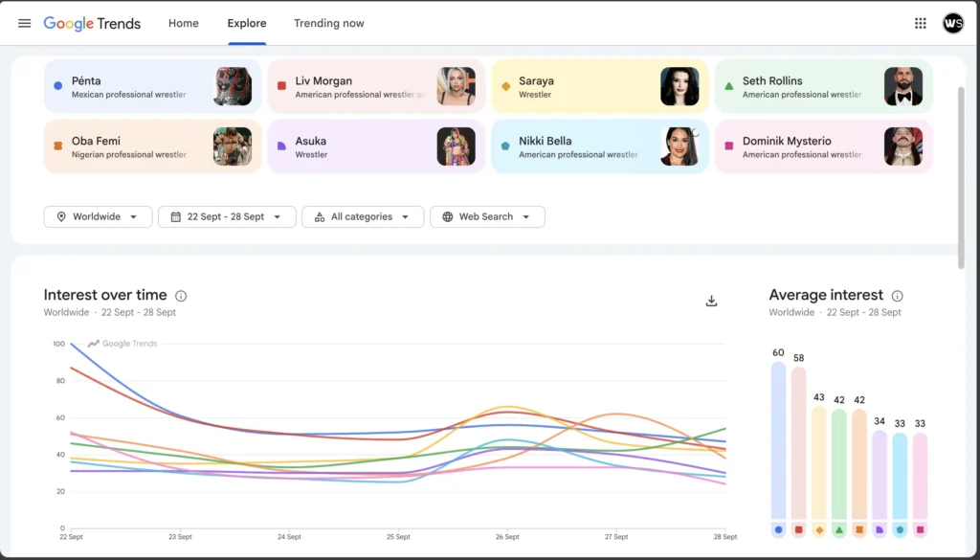
Task: Click Seth Rollins' photo thumbnail
Action: [903, 86]
